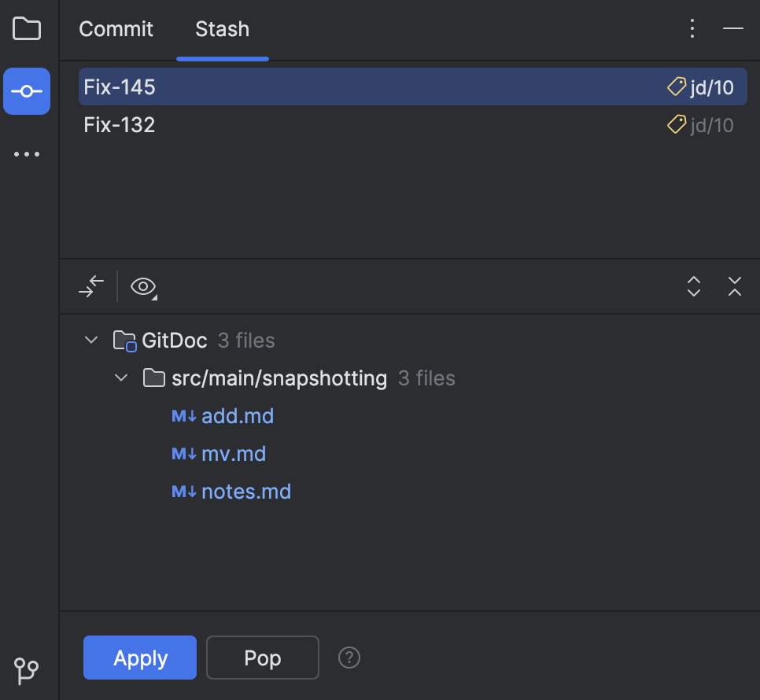Click the jd/10 tag icon on Fix-145
This screenshot has height=700, width=760.
676,87
